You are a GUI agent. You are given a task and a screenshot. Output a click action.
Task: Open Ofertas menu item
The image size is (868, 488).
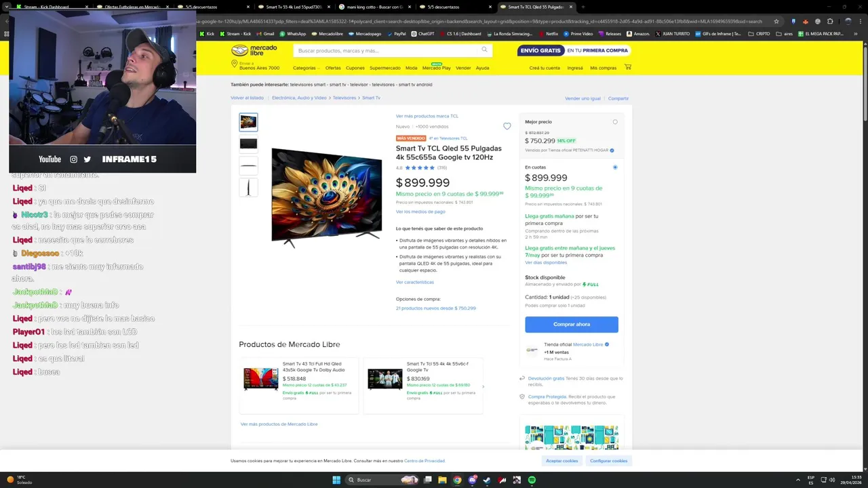pyautogui.click(x=333, y=68)
